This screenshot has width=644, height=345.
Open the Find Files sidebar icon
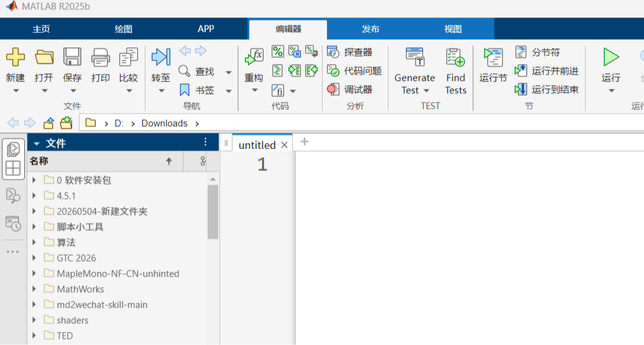(13, 195)
